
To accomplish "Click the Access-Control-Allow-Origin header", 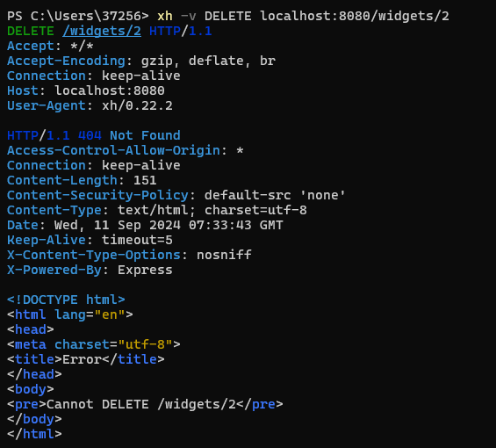I will [x=113, y=150].
